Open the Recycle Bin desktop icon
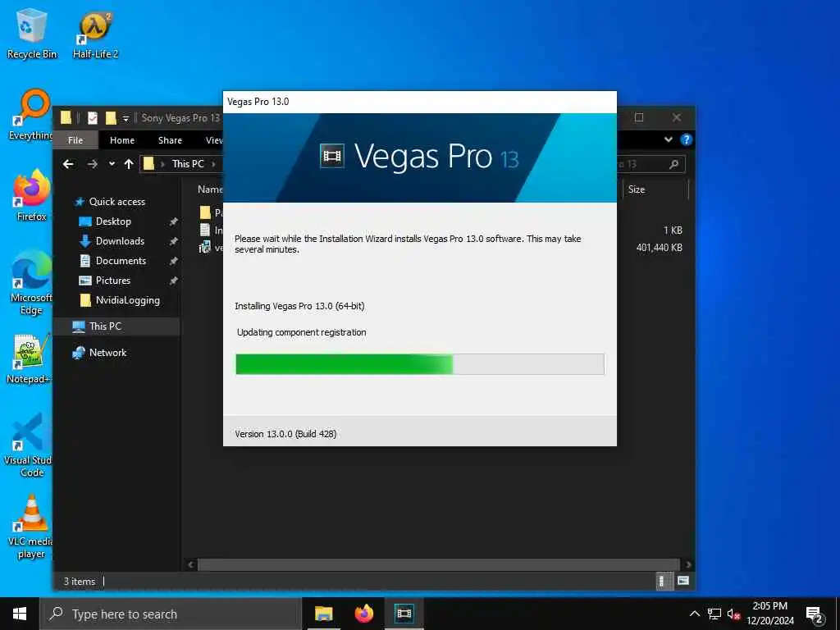 (32, 33)
